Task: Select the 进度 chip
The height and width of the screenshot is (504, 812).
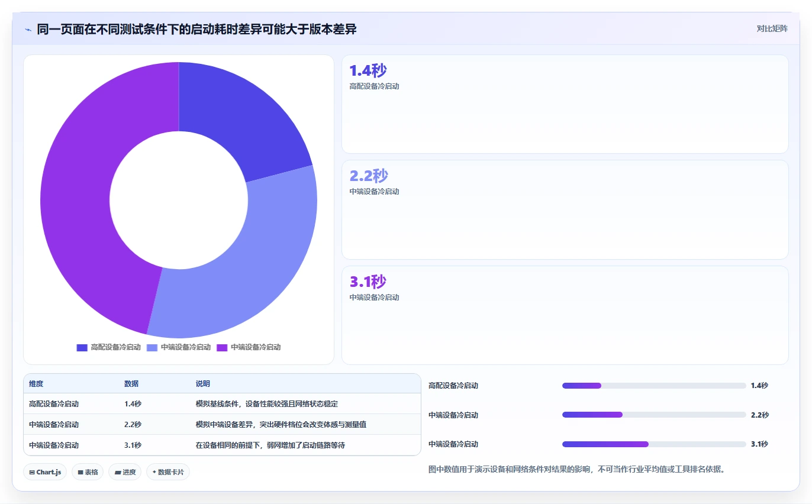Action: [x=125, y=472]
